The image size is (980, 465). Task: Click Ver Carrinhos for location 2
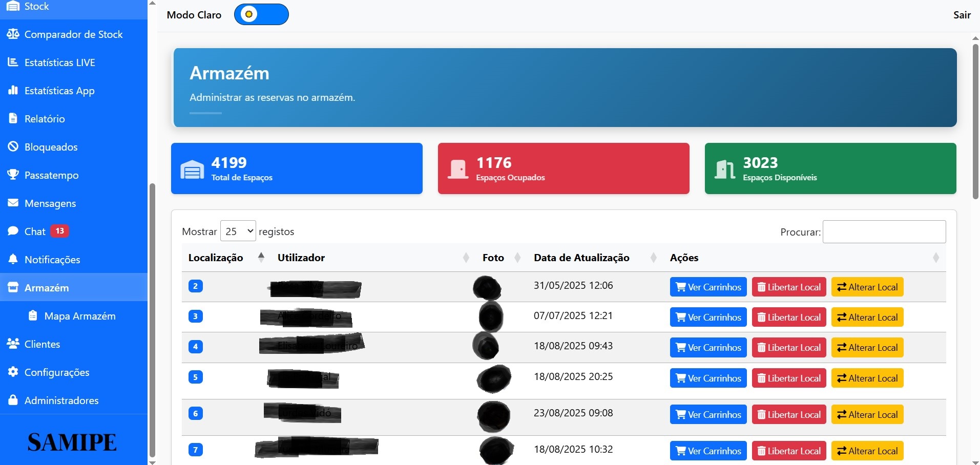point(708,287)
